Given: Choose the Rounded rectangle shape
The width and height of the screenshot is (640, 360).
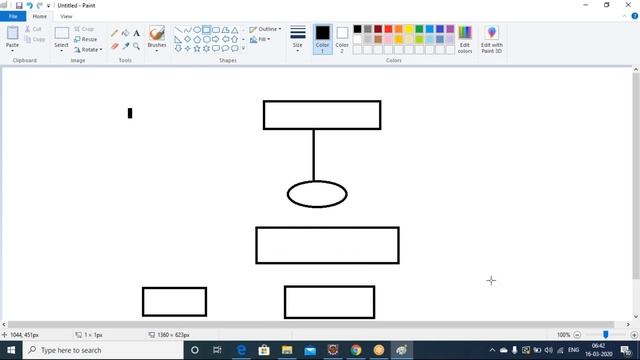Looking at the screenshot, I should (x=216, y=30).
